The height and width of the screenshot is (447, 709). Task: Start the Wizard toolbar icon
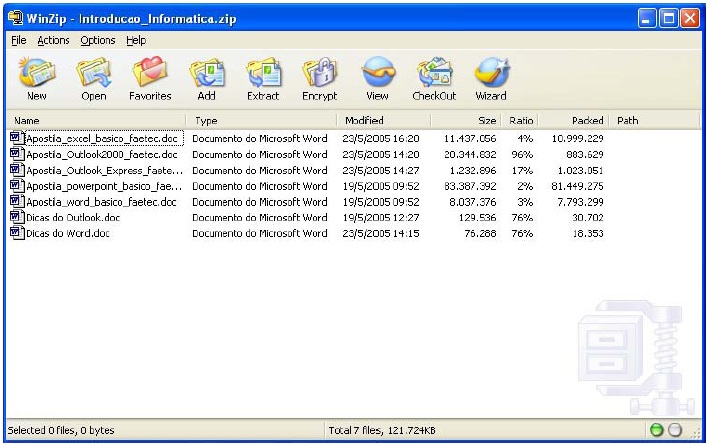(492, 72)
